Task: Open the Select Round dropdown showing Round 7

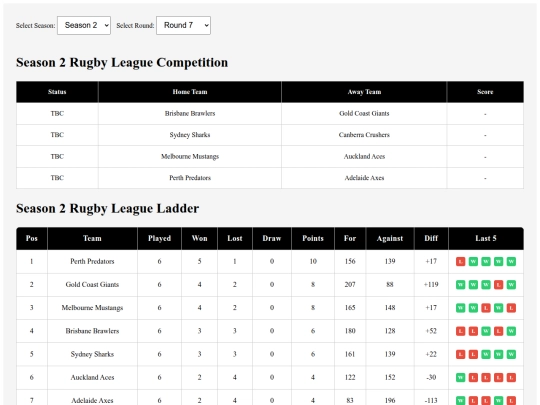Action: pyautogui.click(x=183, y=25)
